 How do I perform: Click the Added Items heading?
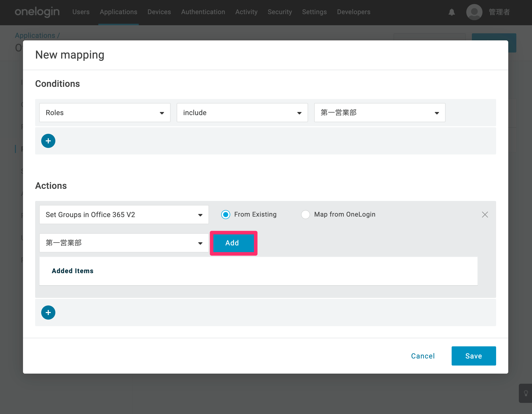click(x=73, y=271)
